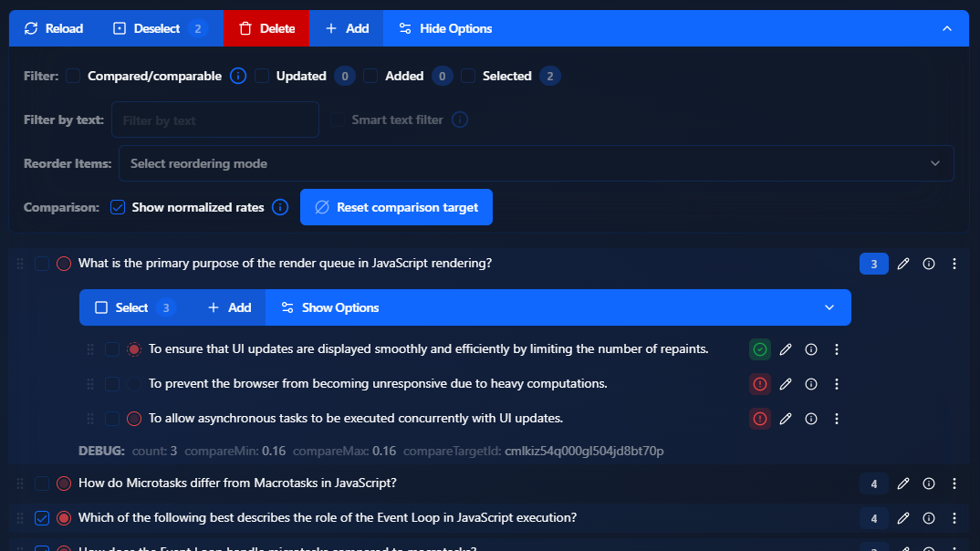The image size is (980, 551).
Task: Edit the 'To prevent the browser' answer
Action: tap(786, 384)
